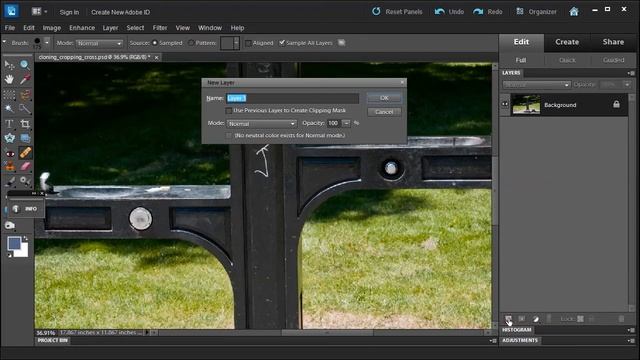Select the Brush tool
The image size is (640, 360).
pyautogui.click(x=9, y=181)
